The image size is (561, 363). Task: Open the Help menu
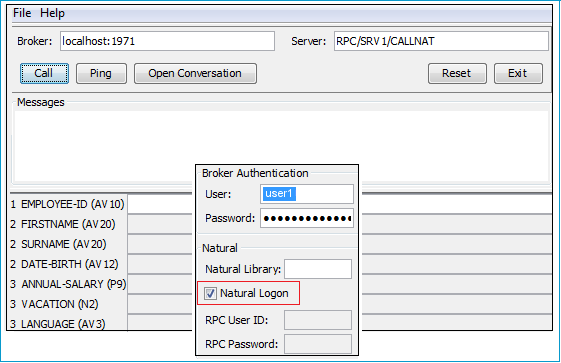click(x=52, y=13)
